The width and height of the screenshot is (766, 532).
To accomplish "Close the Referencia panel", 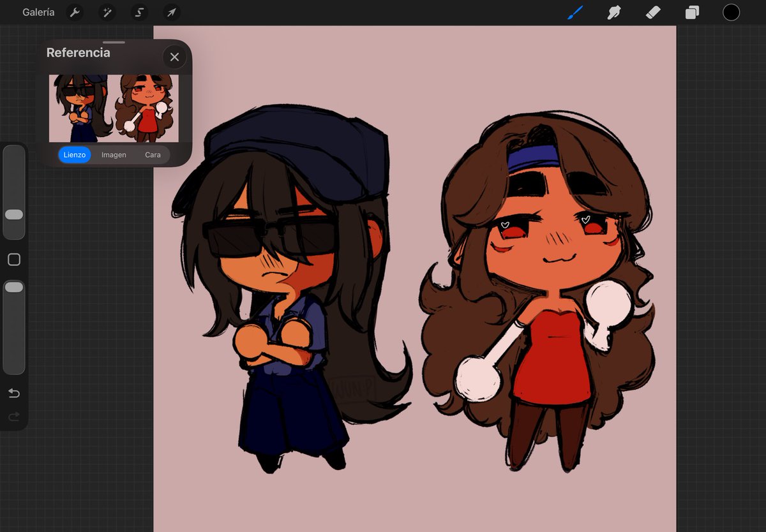I will tap(174, 57).
